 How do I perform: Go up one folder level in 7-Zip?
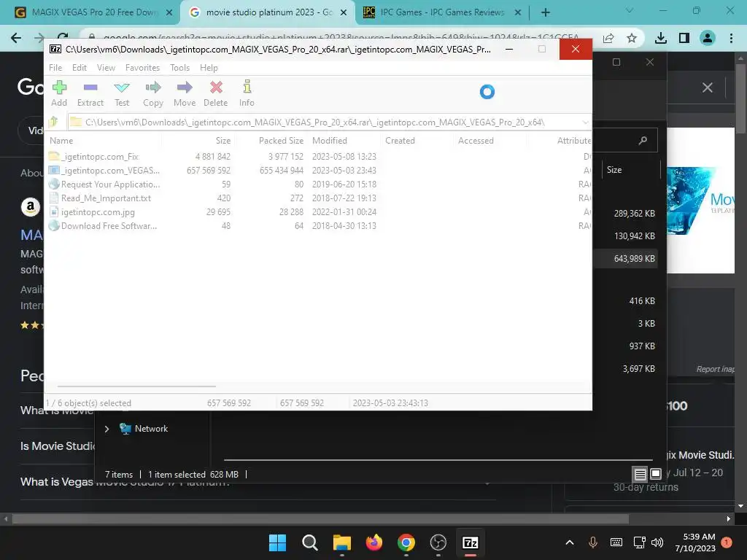coord(53,122)
